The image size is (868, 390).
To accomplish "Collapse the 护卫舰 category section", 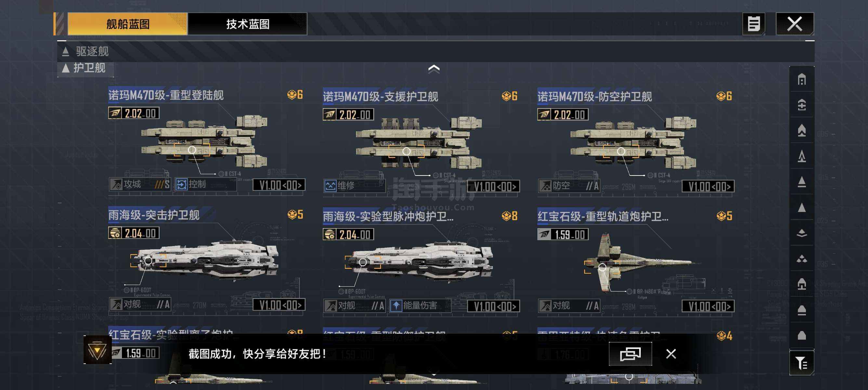I will (84, 68).
